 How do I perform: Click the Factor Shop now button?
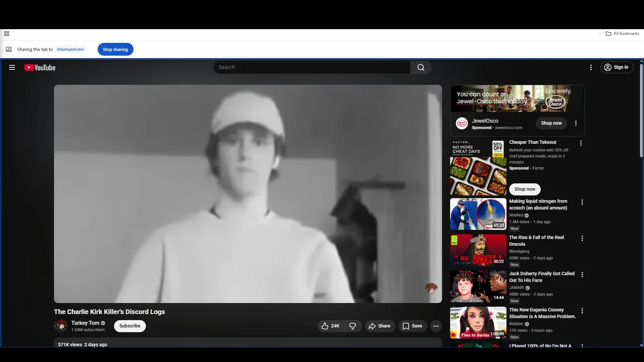click(x=525, y=189)
